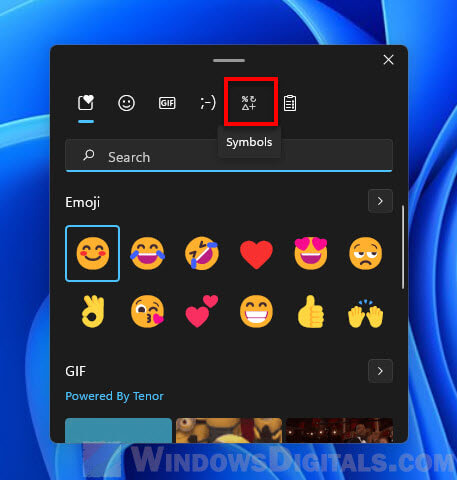This screenshot has height=480, width=457.
Task: Expand the GIF section chevron
Action: click(380, 371)
